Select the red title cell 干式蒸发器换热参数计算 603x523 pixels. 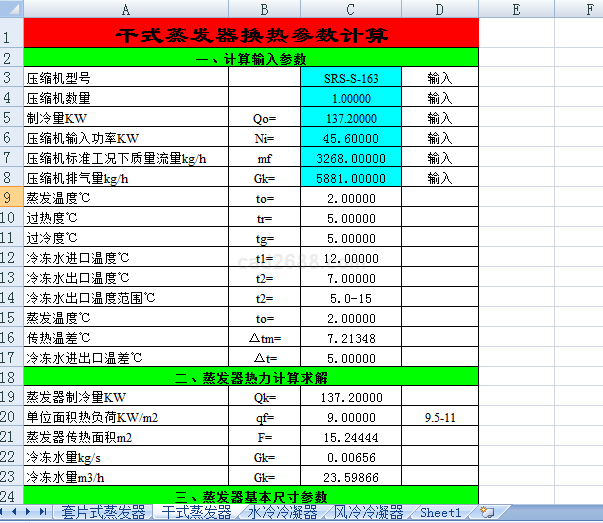click(251, 34)
